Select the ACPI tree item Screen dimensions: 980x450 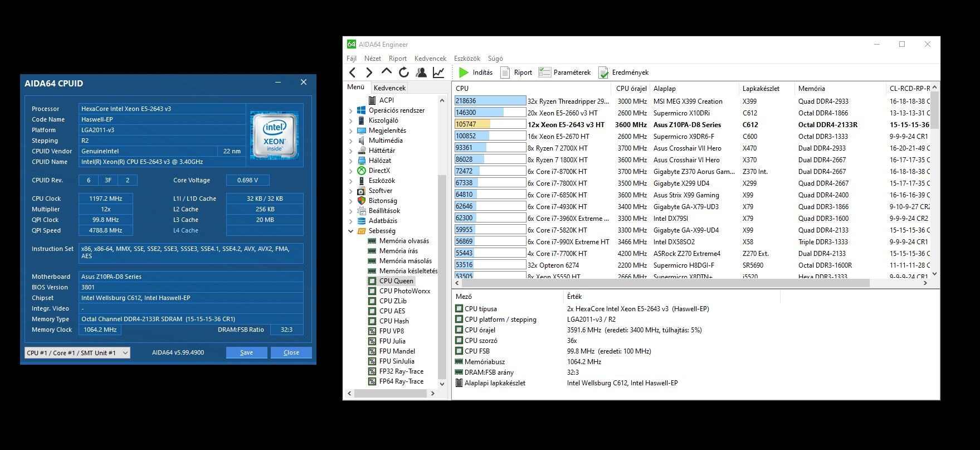point(386,100)
